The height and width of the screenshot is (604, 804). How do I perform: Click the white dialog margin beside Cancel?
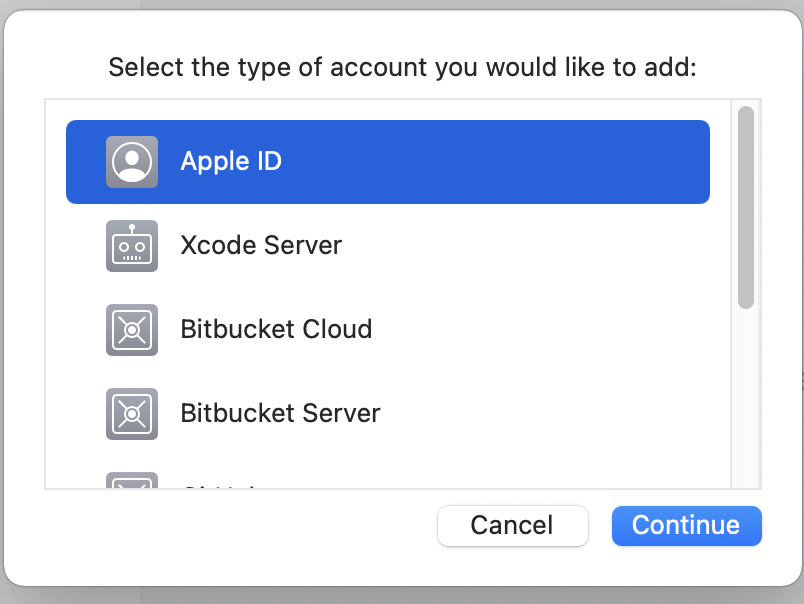(x=231, y=528)
